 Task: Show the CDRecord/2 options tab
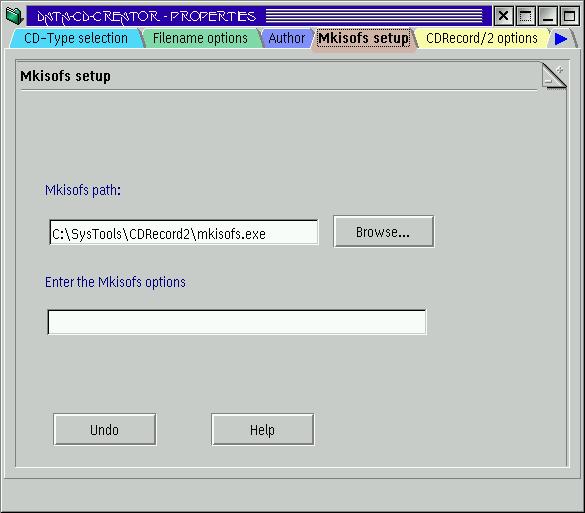482,38
